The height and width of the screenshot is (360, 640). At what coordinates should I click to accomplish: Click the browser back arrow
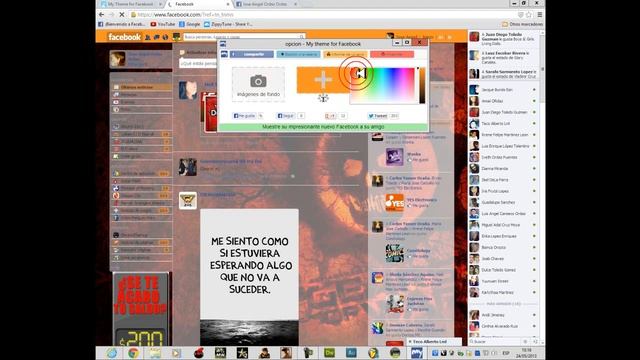pos(101,14)
